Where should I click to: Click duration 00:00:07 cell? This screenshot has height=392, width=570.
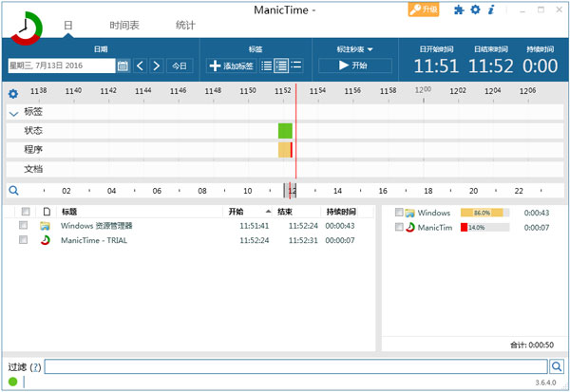(x=340, y=240)
